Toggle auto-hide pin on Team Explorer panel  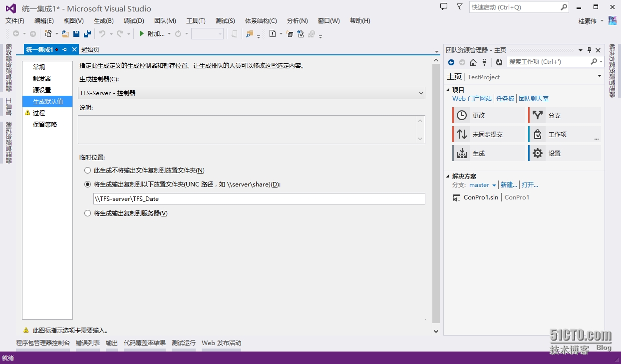pos(589,50)
